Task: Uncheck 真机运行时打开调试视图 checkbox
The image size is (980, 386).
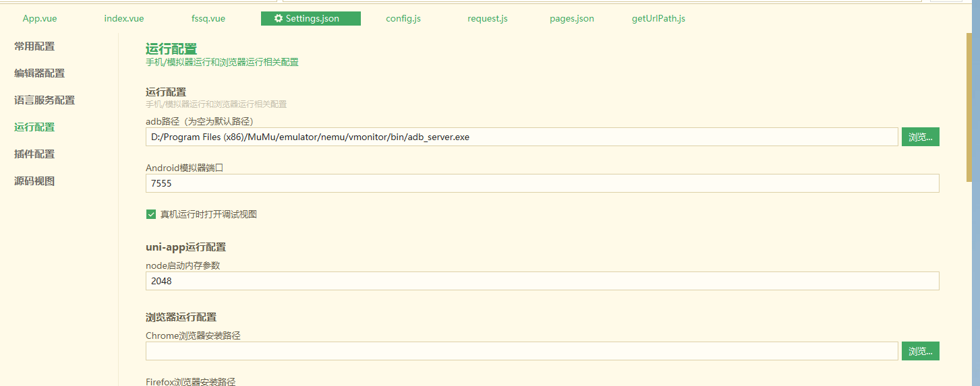Action: [x=151, y=214]
